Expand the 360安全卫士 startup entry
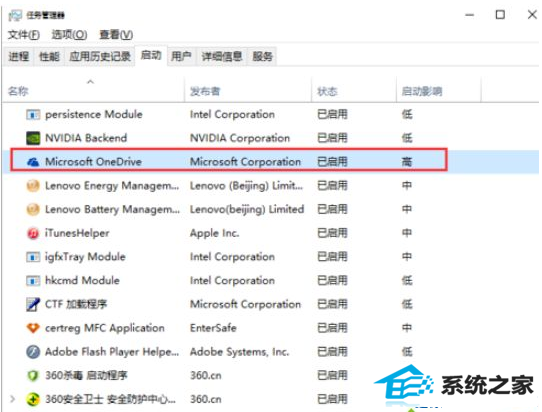 point(12,399)
